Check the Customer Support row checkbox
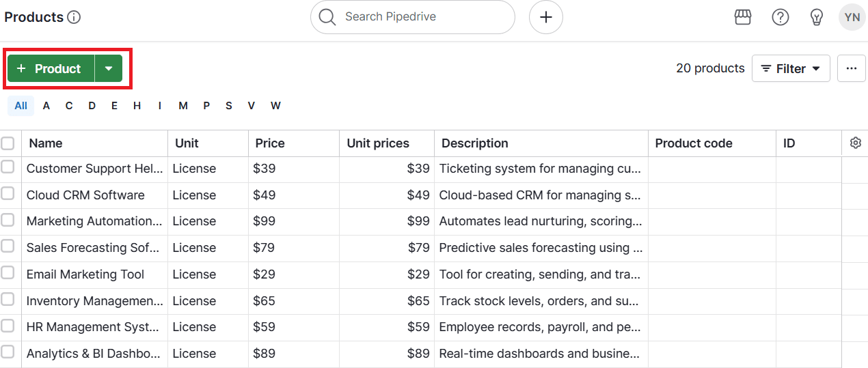The image size is (868, 368). pyautogui.click(x=8, y=167)
